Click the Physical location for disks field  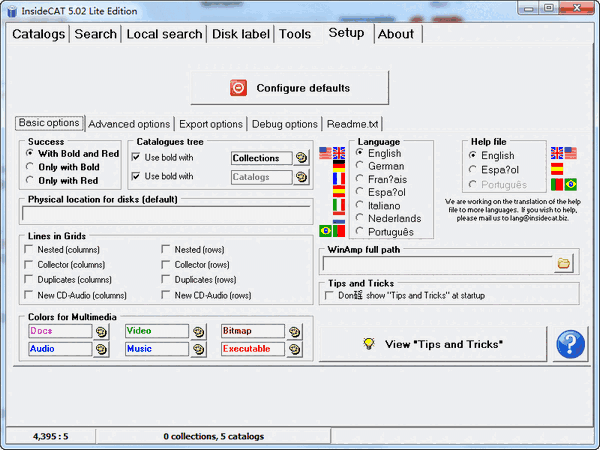click(166, 214)
